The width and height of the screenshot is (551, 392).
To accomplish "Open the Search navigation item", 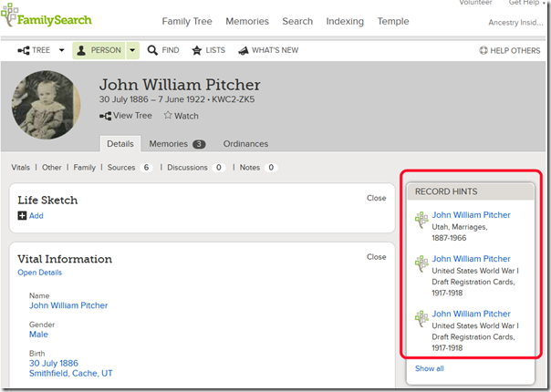I will point(297,22).
